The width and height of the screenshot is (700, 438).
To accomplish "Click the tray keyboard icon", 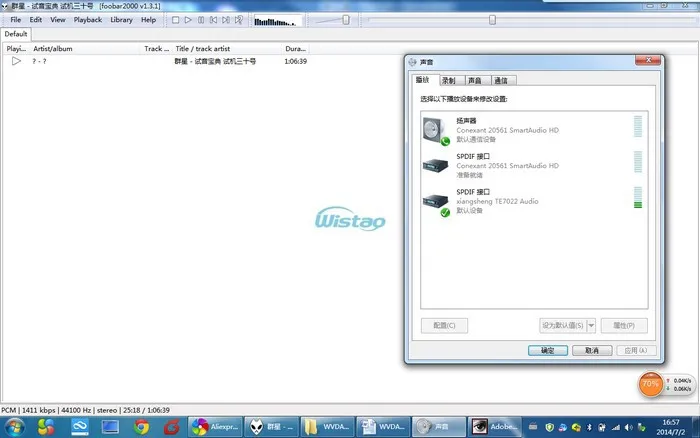I will click(x=533, y=427).
